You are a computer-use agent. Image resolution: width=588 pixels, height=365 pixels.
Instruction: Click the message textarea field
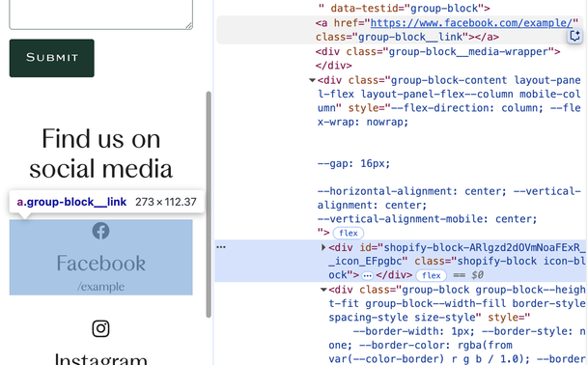[x=100, y=14]
